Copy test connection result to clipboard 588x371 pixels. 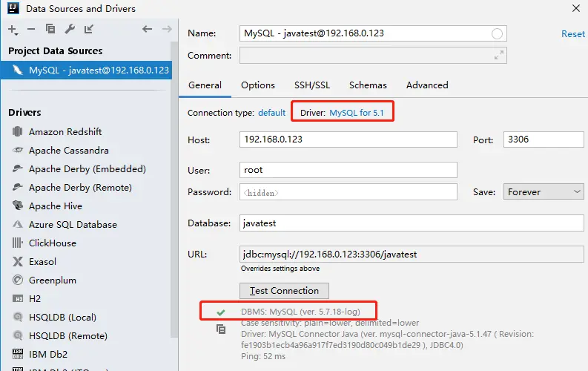tap(221, 329)
